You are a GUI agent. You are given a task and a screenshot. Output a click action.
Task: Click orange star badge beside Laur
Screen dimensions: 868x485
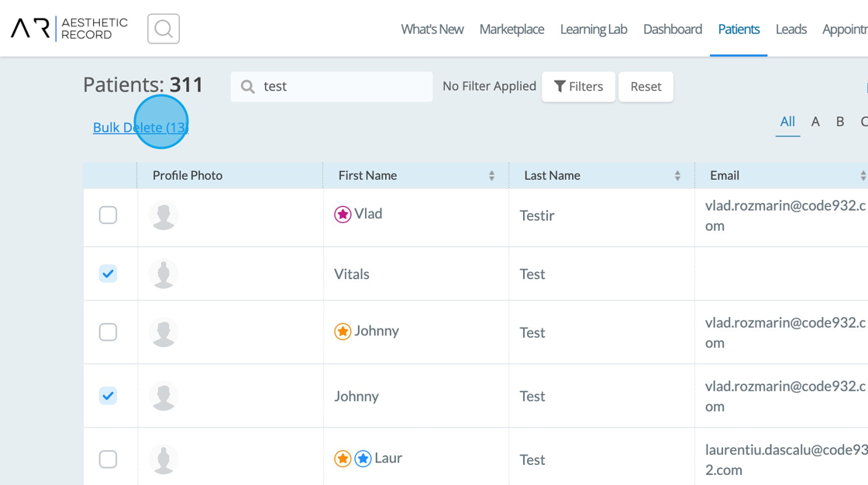[343, 459]
